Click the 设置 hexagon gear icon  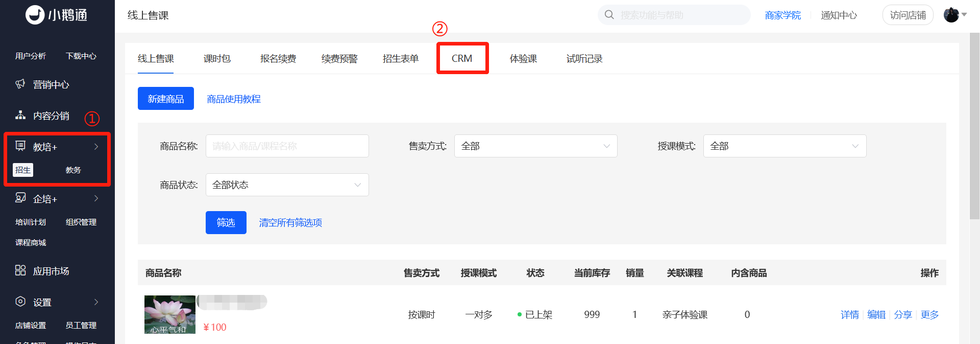point(20,302)
